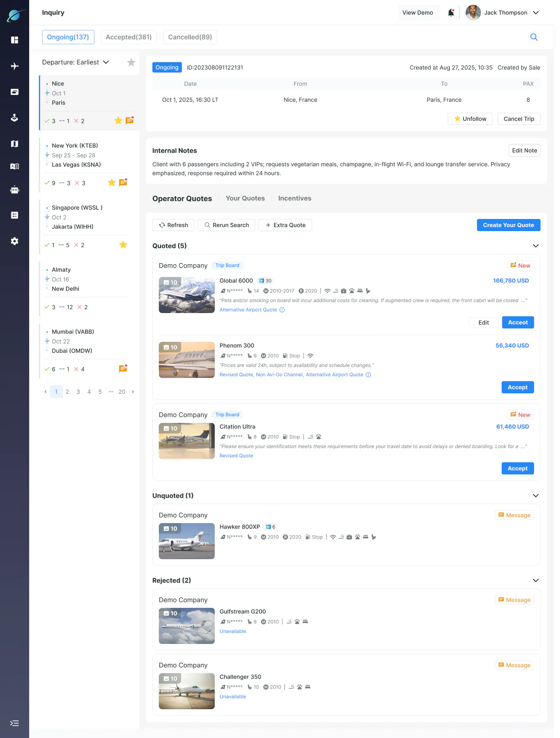Click Create Your Quote button
This screenshot has width=560, height=738.
click(x=509, y=225)
